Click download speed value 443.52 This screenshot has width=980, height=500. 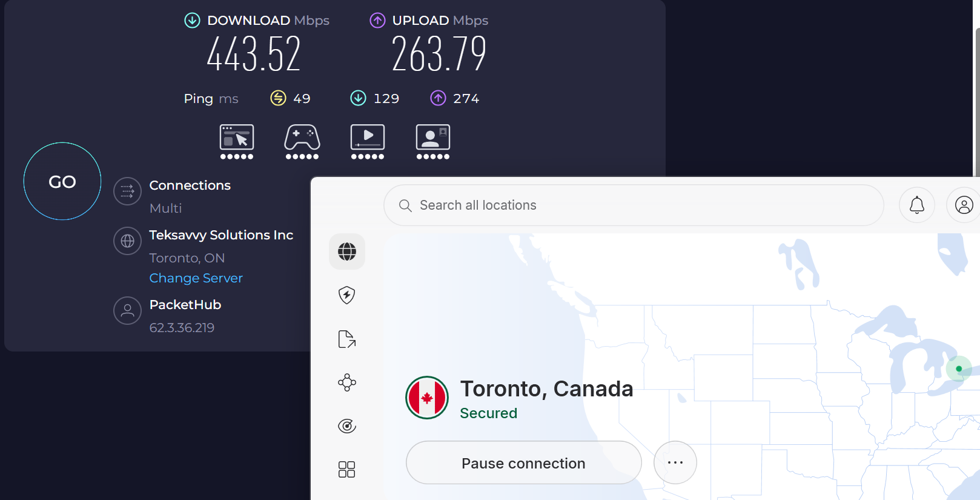254,54
